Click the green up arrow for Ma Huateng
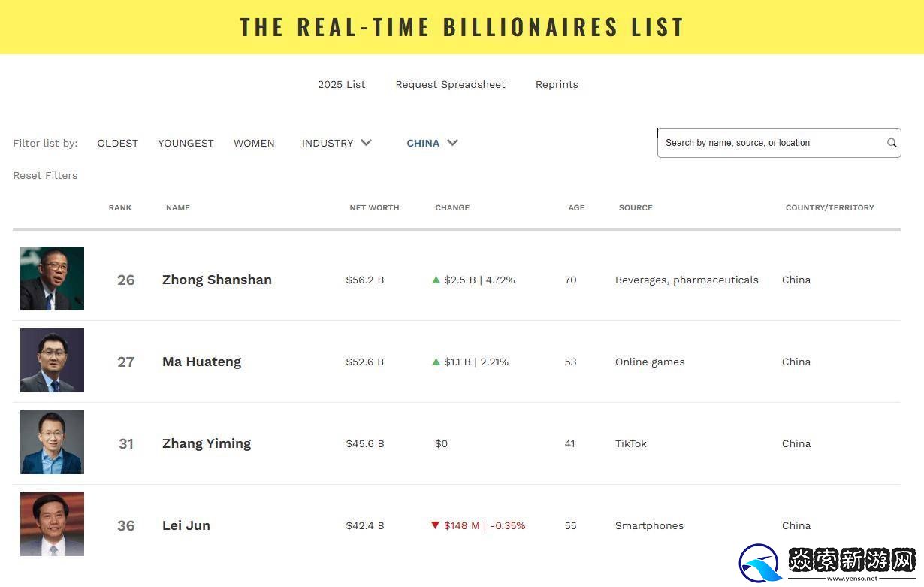Image resolution: width=924 pixels, height=587 pixels. (436, 362)
